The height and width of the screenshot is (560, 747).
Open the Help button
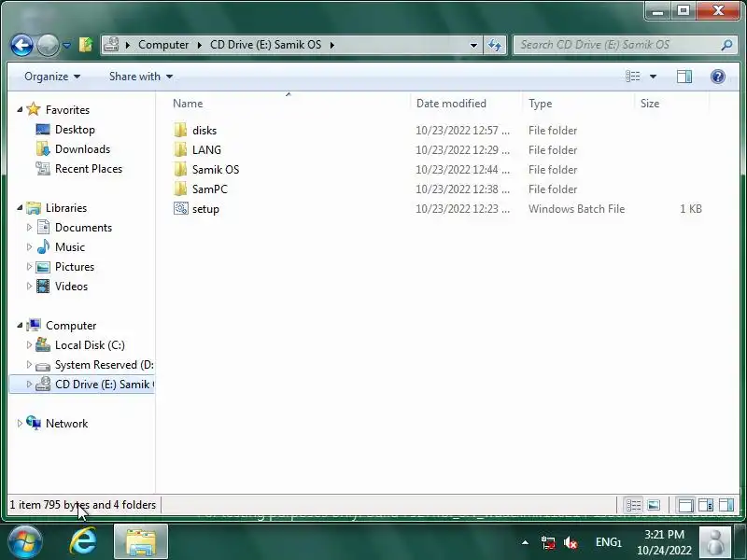717,77
